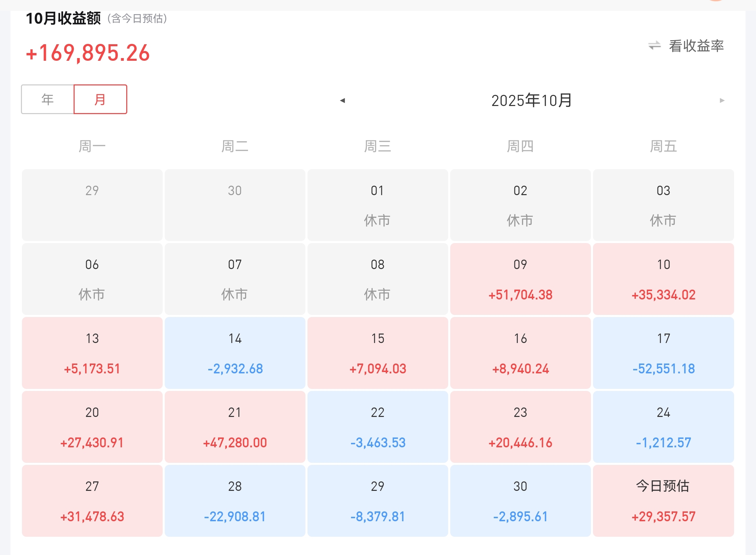756x555 pixels.
Task: Select day 17 with -52,551.18 loss
Action: 663,353
